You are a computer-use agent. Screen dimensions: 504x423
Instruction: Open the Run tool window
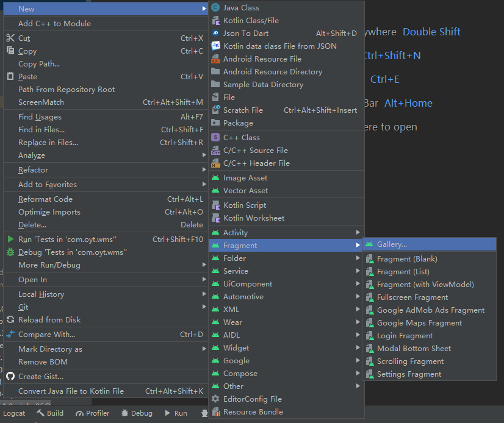(x=176, y=413)
